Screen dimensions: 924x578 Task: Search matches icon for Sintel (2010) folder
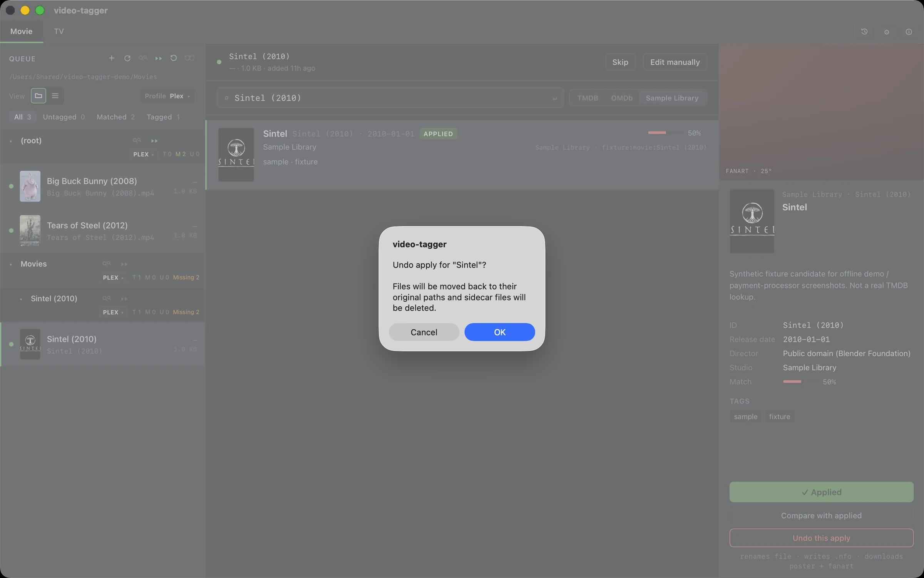tap(107, 299)
